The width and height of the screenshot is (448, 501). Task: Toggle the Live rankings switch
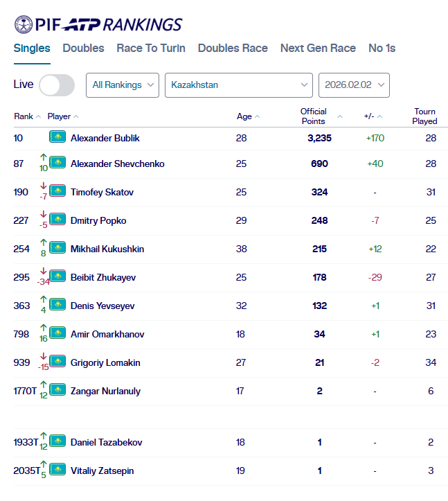click(57, 85)
